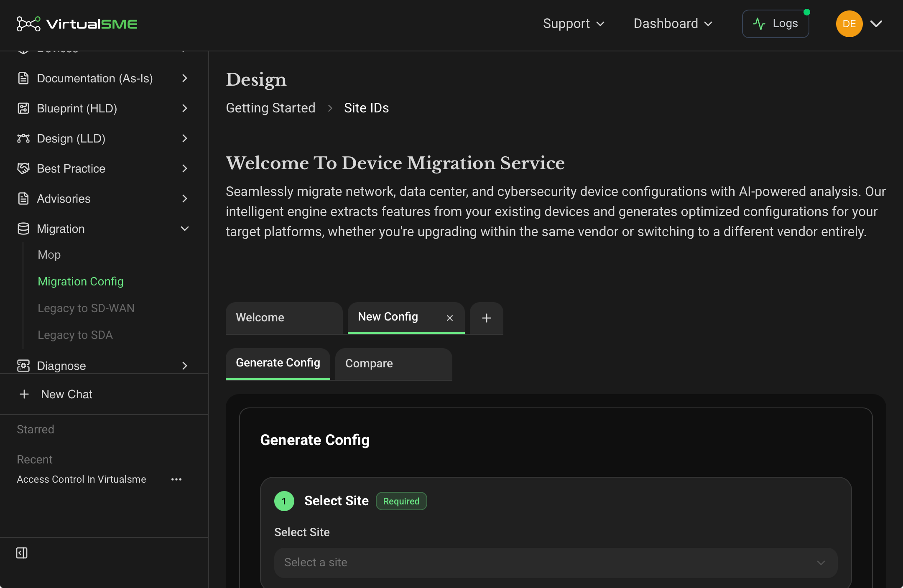
Task: Click the Migration label
Action: click(61, 229)
